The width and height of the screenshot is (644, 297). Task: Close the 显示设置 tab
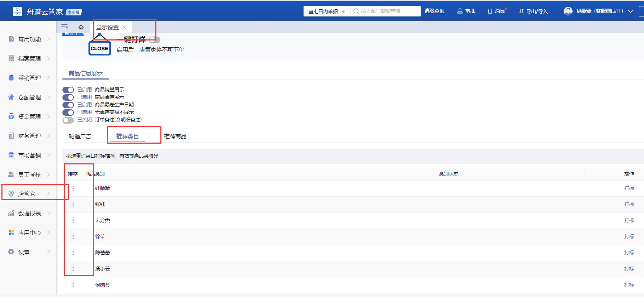tap(124, 27)
